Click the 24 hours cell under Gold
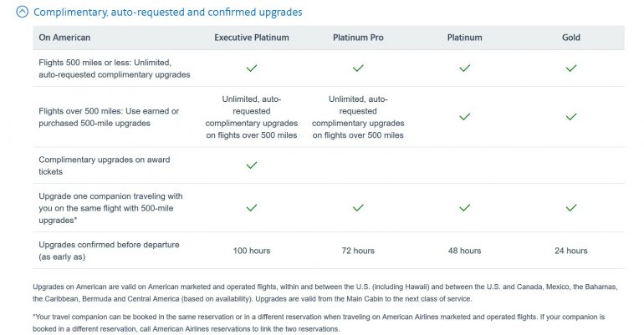The image size is (644, 335). [x=571, y=251]
